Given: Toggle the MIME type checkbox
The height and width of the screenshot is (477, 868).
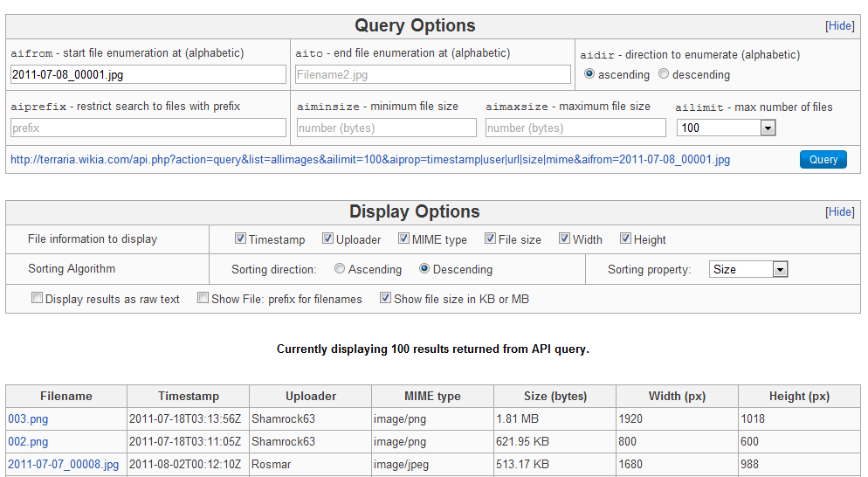Looking at the screenshot, I should (404, 238).
